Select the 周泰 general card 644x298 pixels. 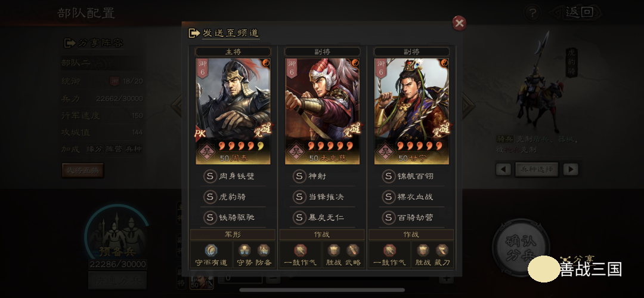coord(233,111)
